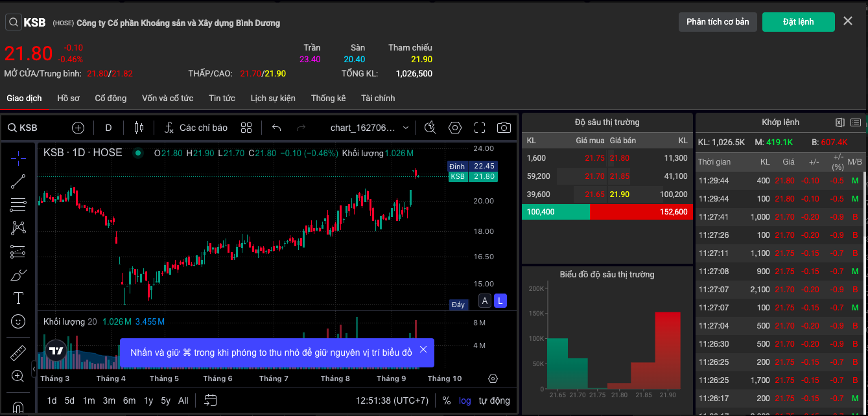Export Khớp lệnh data to Excel
Viewport: 868px width, 416px height.
pyautogui.click(x=839, y=122)
